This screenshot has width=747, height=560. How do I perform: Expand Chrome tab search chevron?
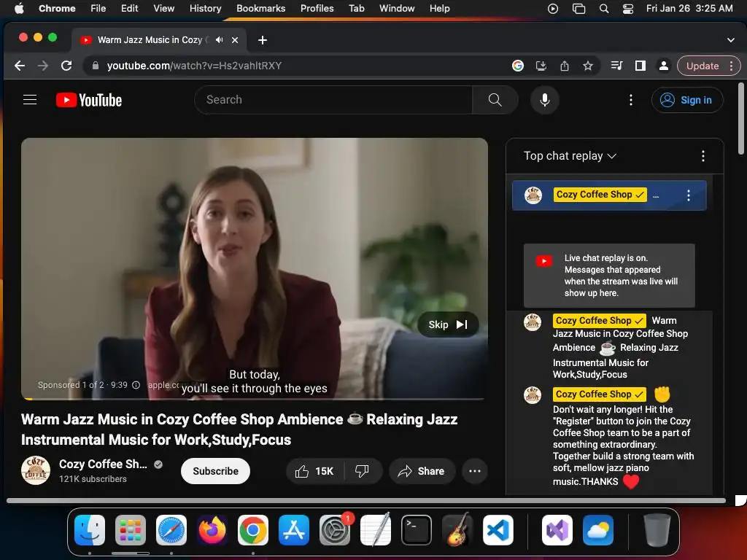[x=730, y=40]
